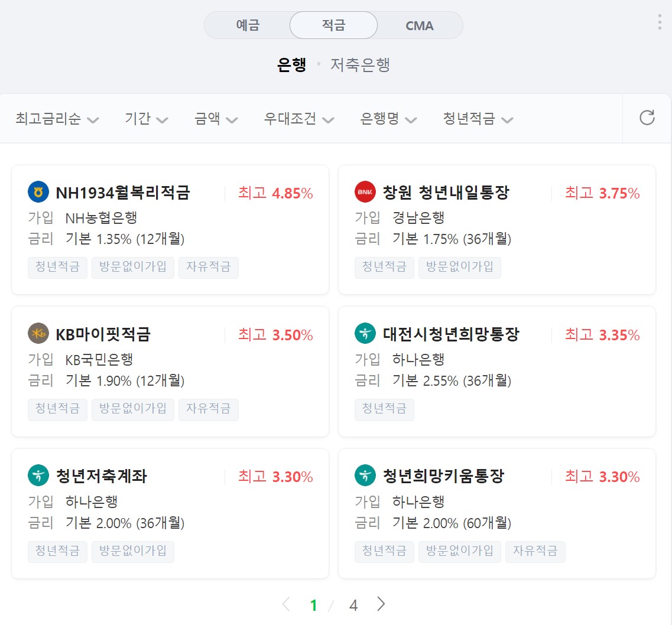Click BNK 경남은행 logo icon
672x625 pixels.
pos(365,192)
